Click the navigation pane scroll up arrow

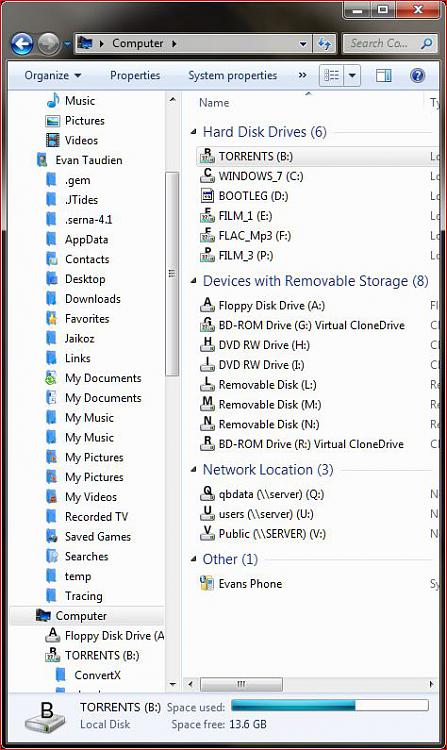173,100
